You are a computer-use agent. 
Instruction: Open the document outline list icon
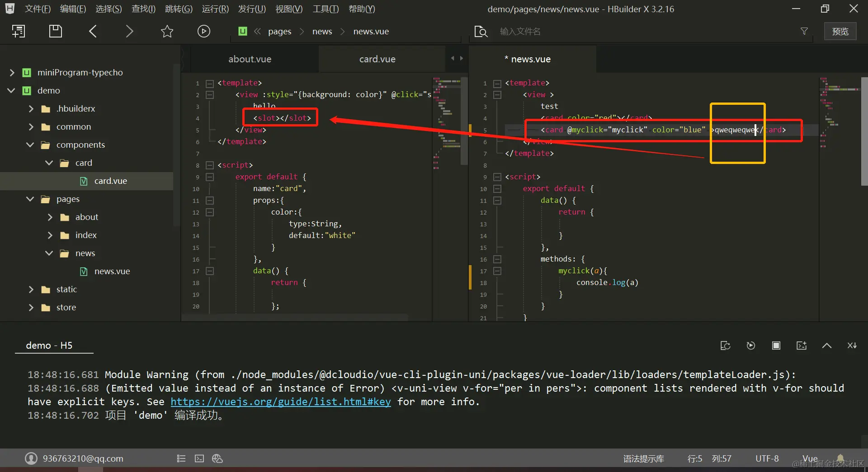click(181, 458)
